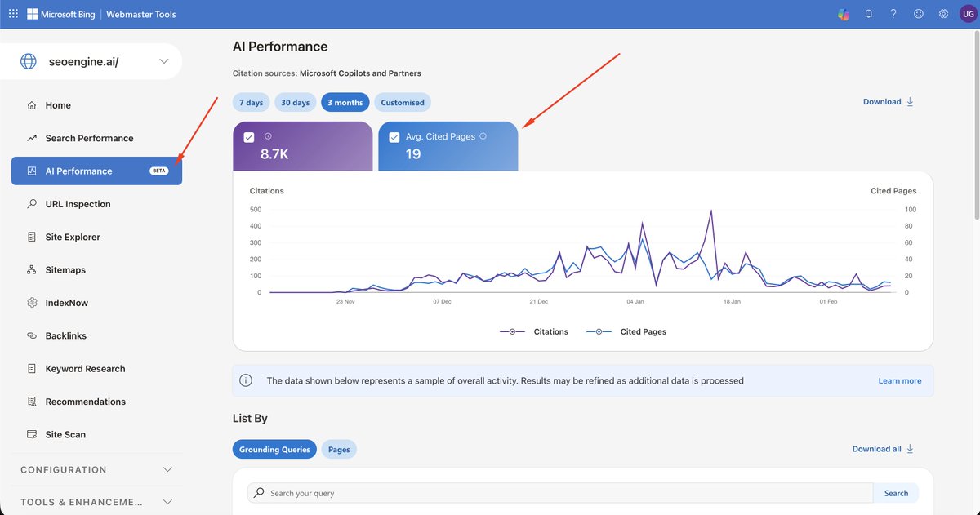The height and width of the screenshot is (515, 980).
Task: Click the Site Explorer icon
Action: 32,237
